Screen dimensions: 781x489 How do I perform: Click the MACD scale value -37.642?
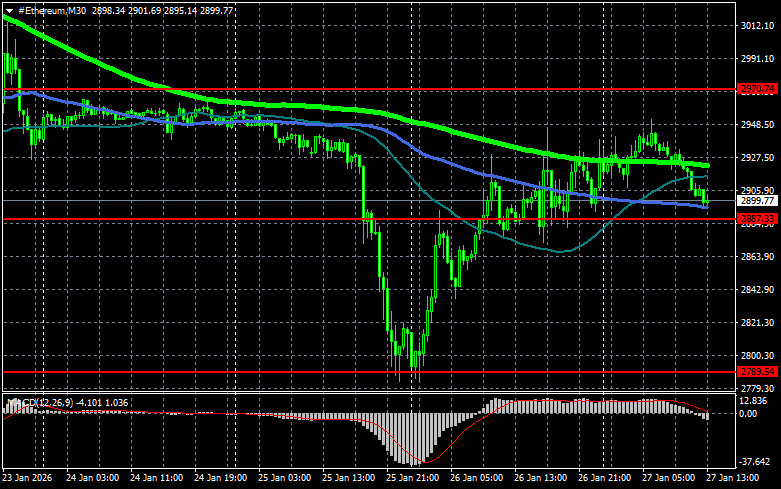pyautogui.click(x=755, y=462)
